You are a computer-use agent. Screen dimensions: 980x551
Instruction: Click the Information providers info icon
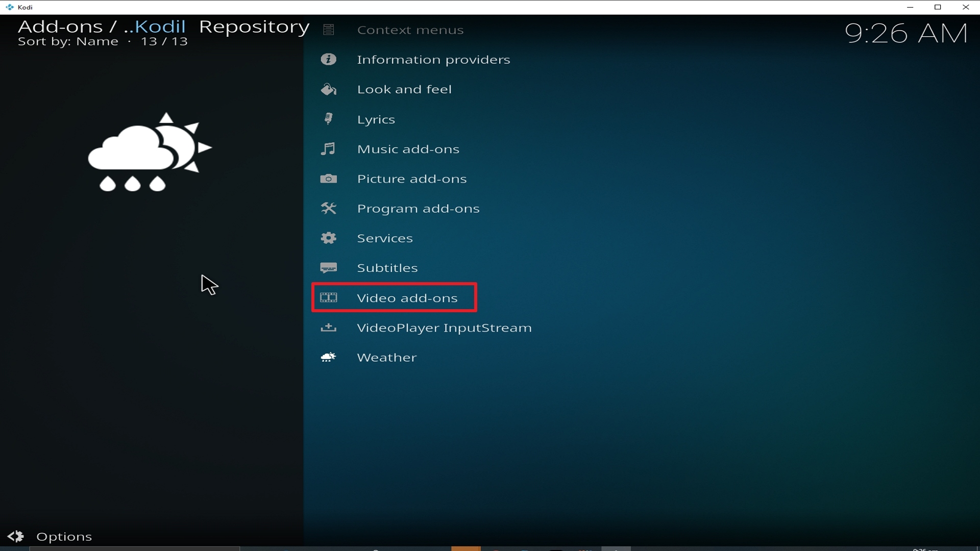pyautogui.click(x=329, y=59)
